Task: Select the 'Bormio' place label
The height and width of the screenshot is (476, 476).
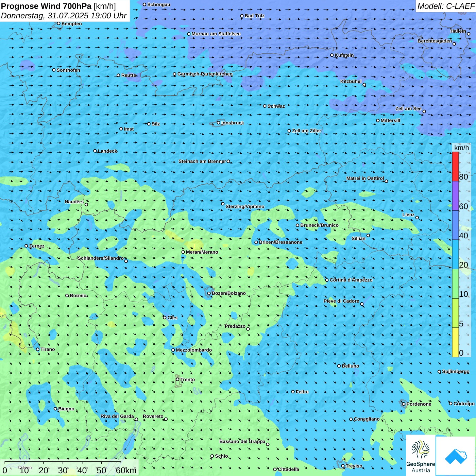Action: 78,295
